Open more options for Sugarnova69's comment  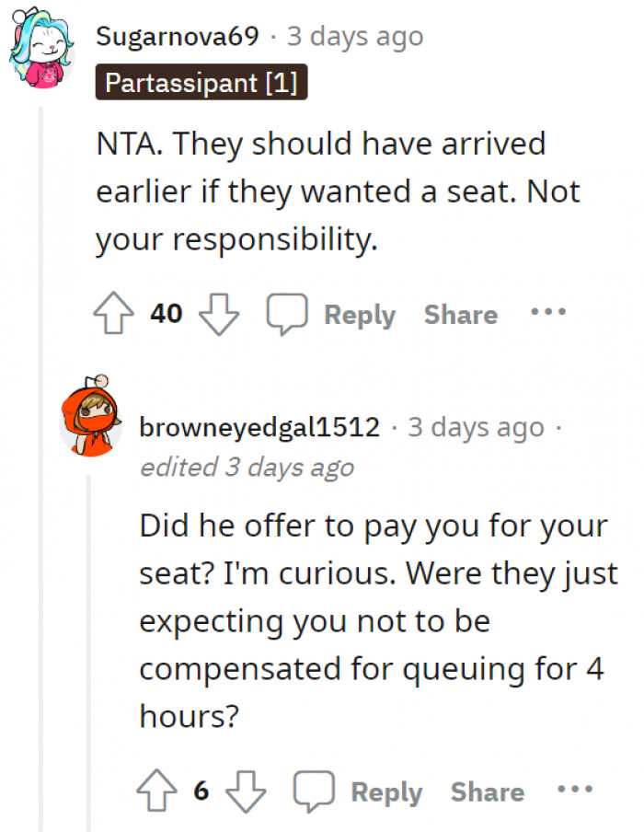[x=546, y=312]
